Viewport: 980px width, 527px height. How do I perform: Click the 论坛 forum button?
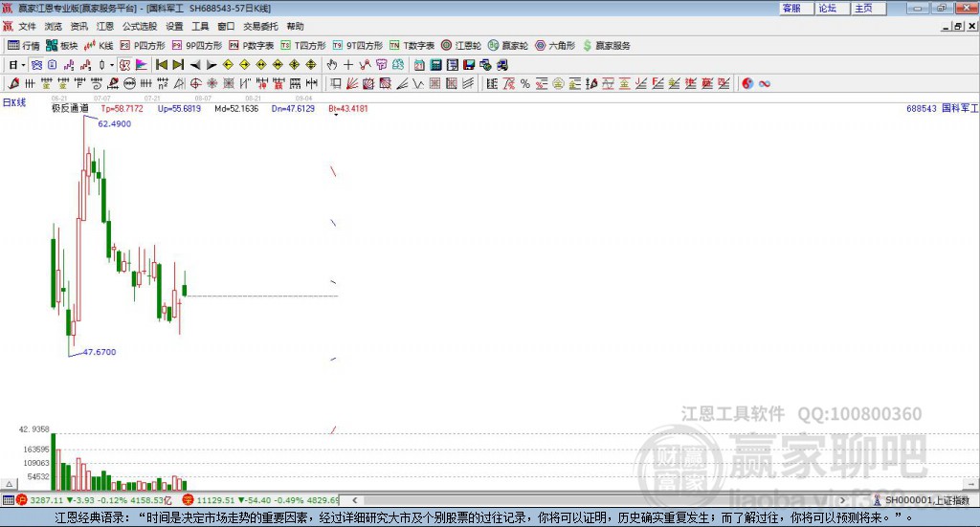[x=832, y=8]
